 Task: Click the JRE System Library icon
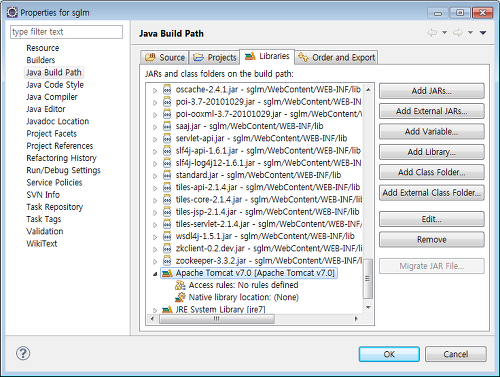(x=167, y=310)
